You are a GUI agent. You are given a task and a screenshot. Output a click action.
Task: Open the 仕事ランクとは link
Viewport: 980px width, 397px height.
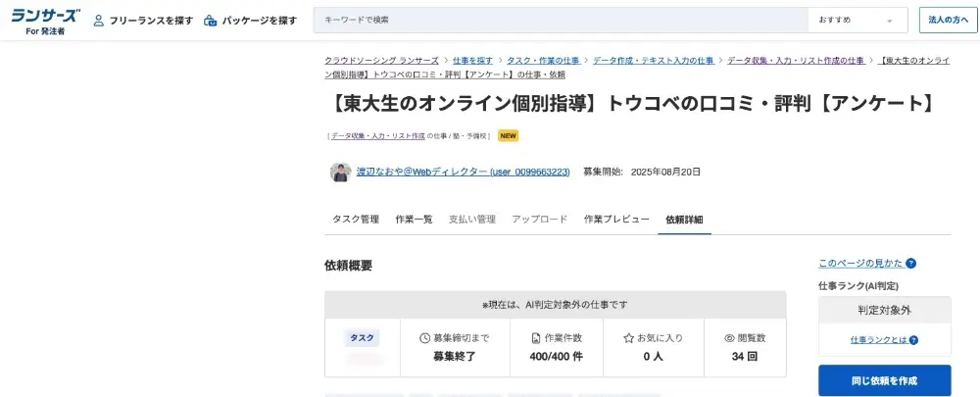(879, 340)
